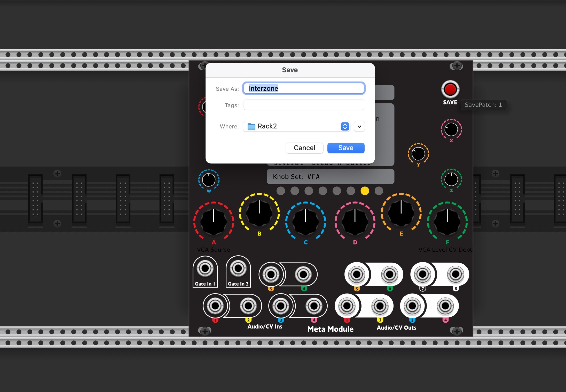Viewport: 566px width, 392px height.
Task: Select the yellow lit knob set dot
Action: pos(365,191)
